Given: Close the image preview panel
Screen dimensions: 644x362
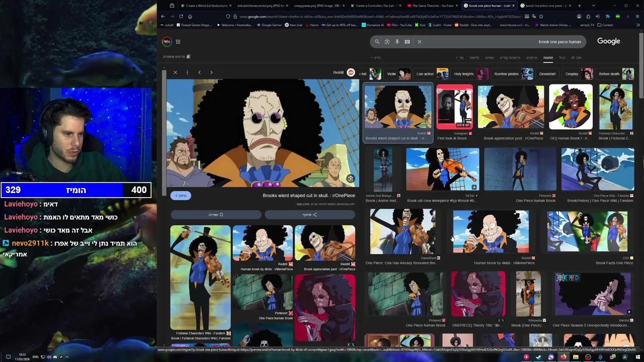Looking at the screenshot, I should (x=175, y=72).
